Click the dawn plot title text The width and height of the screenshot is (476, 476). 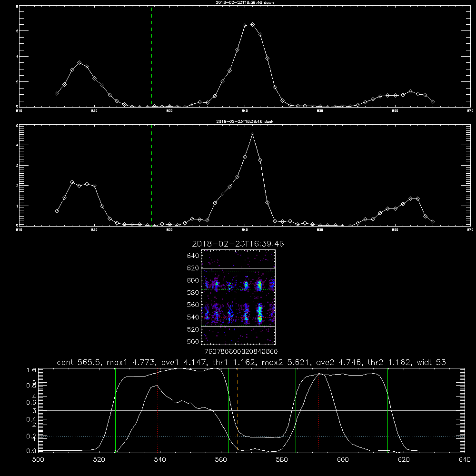pyautogui.click(x=245, y=2)
